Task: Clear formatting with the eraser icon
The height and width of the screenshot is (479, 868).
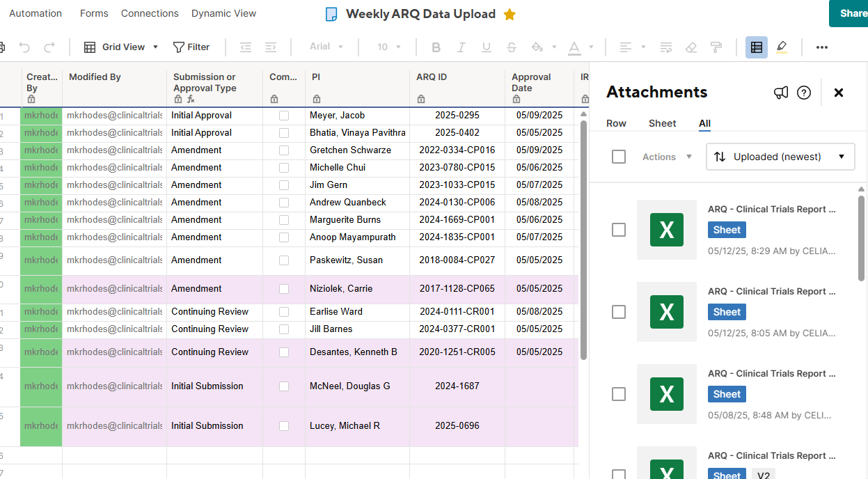Action: pyautogui.click(x=691, y=47)
